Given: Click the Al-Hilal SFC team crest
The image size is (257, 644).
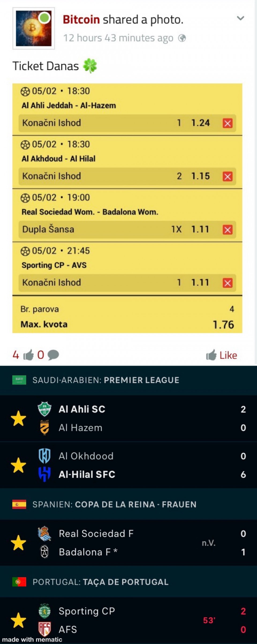Looking at the screenshot, I should pos(44,475).
